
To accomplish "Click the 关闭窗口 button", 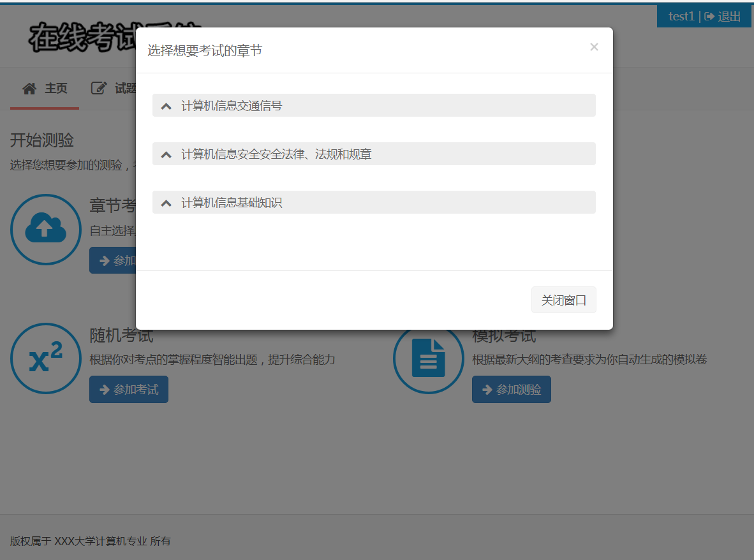I will coord(563,299).
